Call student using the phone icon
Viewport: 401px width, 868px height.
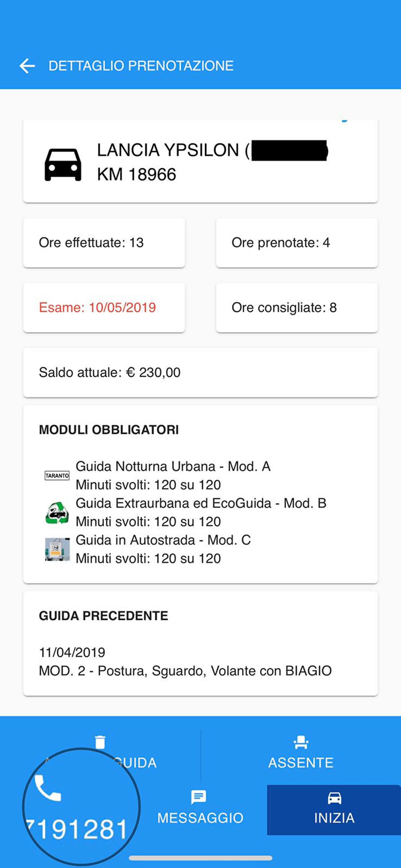(x=48, y=788)
